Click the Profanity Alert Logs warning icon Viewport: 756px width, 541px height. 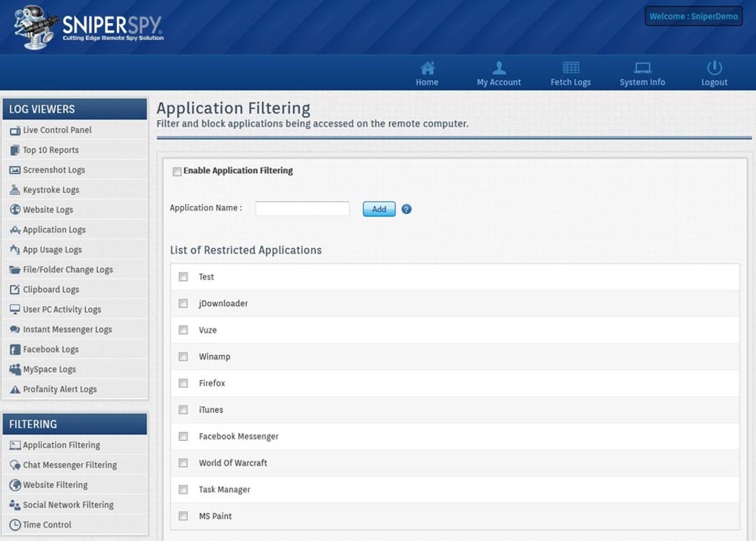click(15, 389)
